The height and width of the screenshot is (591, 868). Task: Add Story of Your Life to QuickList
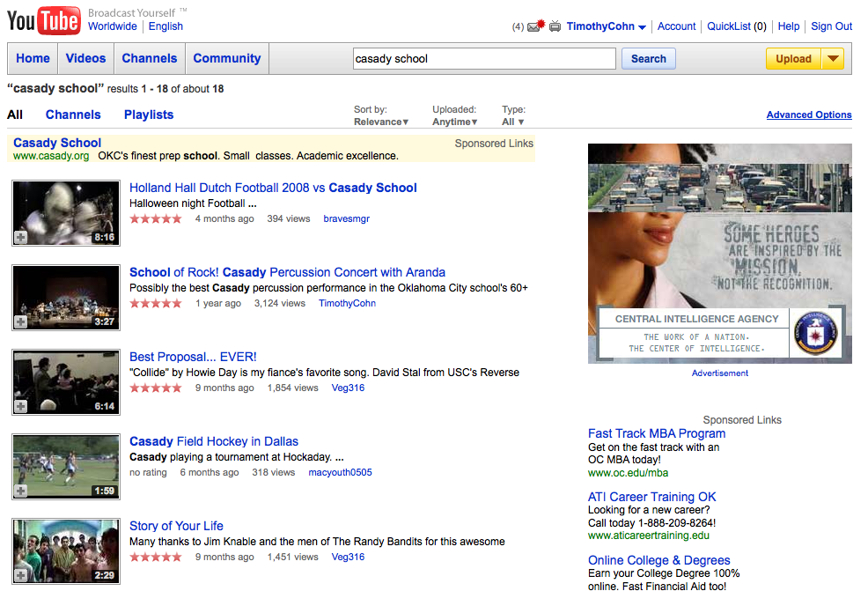(x=21, y=575)
